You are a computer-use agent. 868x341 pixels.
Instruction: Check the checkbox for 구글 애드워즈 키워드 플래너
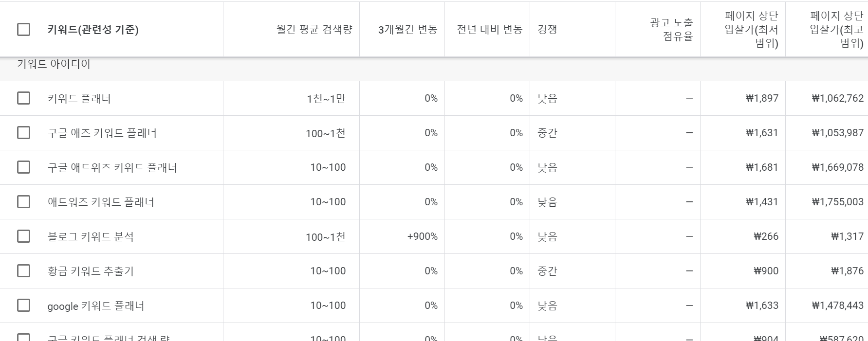(x=23, y=167)
